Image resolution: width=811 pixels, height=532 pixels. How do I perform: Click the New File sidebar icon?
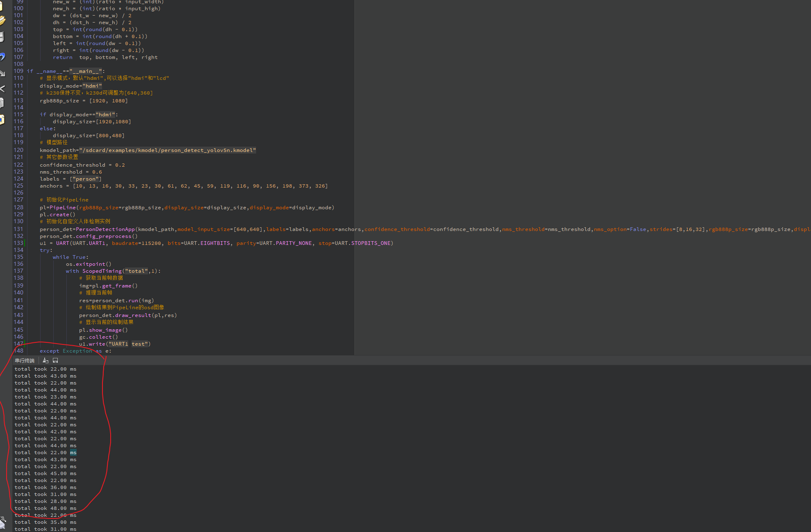(2, 6)
